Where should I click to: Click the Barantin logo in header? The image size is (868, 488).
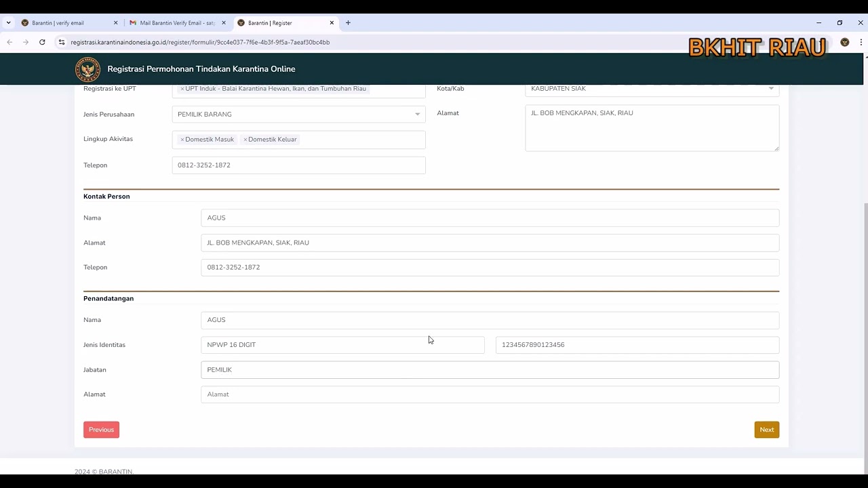point(87,69)
